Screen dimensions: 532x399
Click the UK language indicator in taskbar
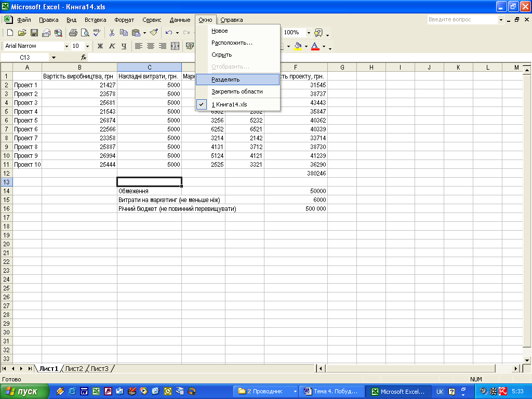click(440, 392)
